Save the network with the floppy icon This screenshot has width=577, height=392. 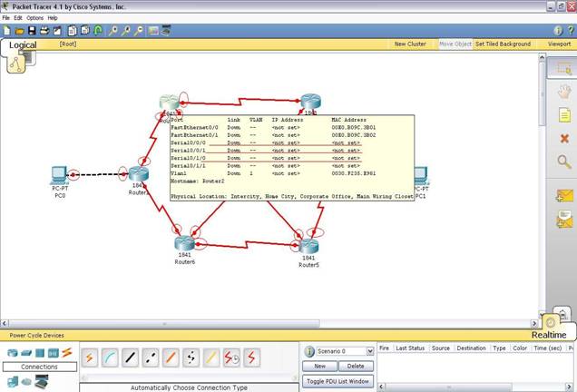pyautogui.click(x=32, y=31)
